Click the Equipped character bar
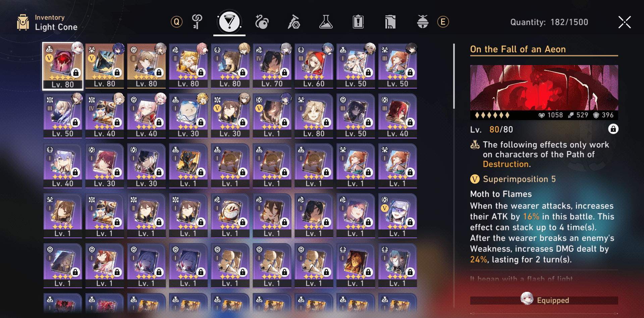 point(544,300)
